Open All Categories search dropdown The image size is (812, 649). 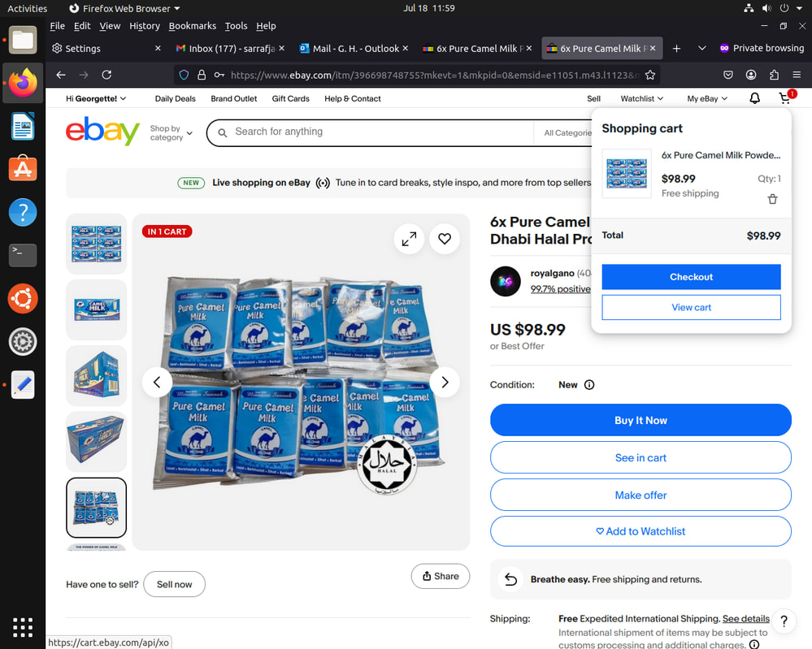[567, 133]
